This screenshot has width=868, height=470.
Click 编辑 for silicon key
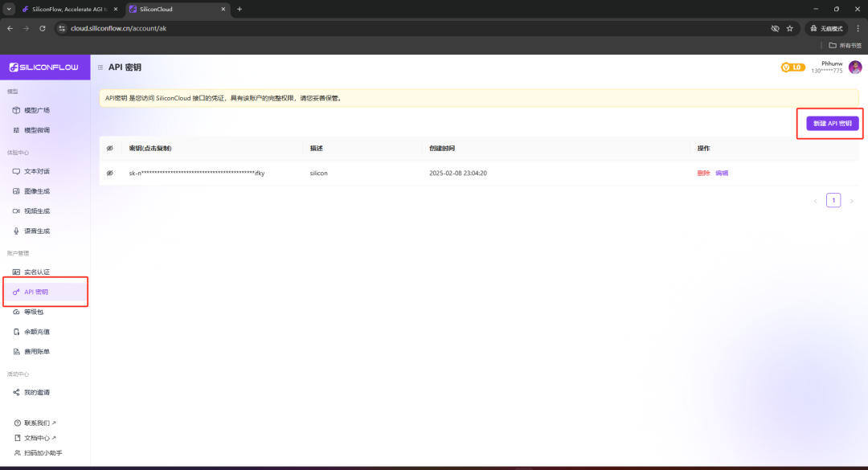coord(722,174)
